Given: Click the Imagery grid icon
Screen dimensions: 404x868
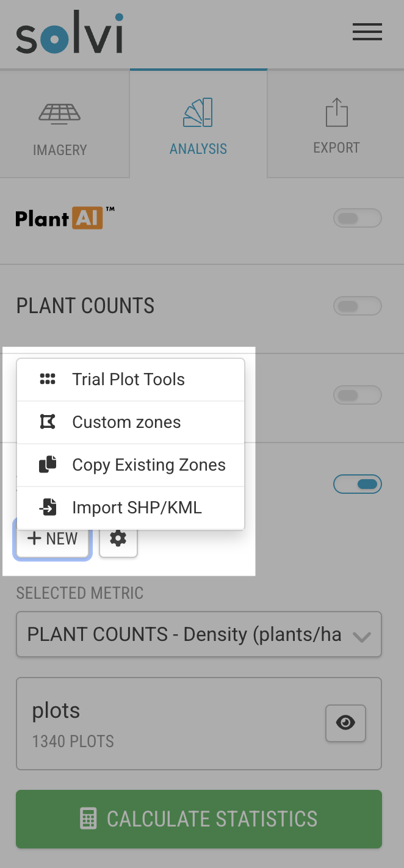Looking at the screenshot, I should tap(59, 115).
